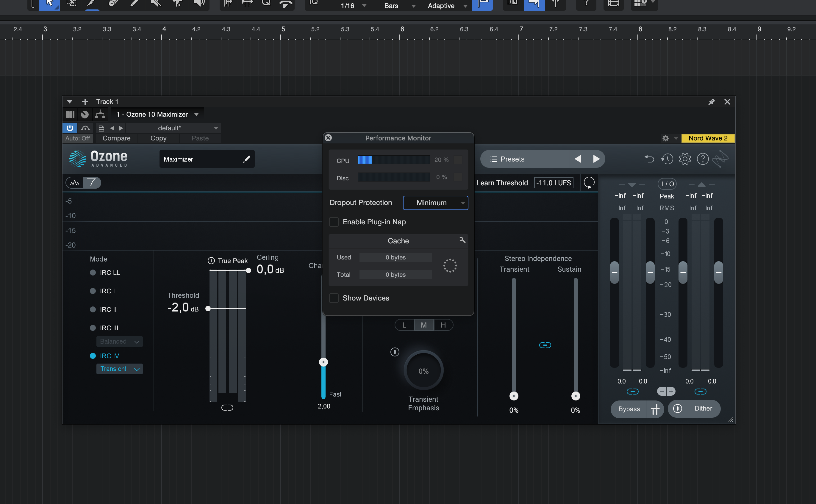
Task: Click the pencil rename icon next to Maximizer
Action: click(246, 159)
